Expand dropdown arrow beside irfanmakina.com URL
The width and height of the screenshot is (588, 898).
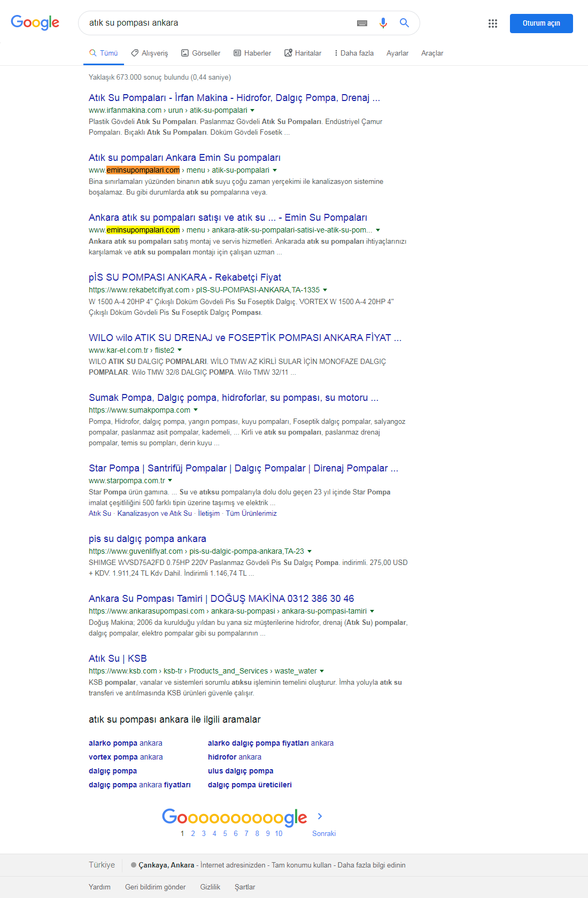[x=252, y=110]
